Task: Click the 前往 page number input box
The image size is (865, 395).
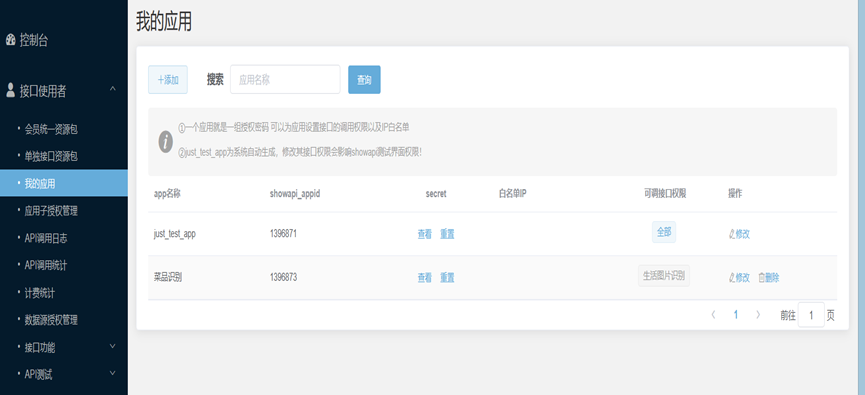Action: pyautogui.click(x=811, y=315)
